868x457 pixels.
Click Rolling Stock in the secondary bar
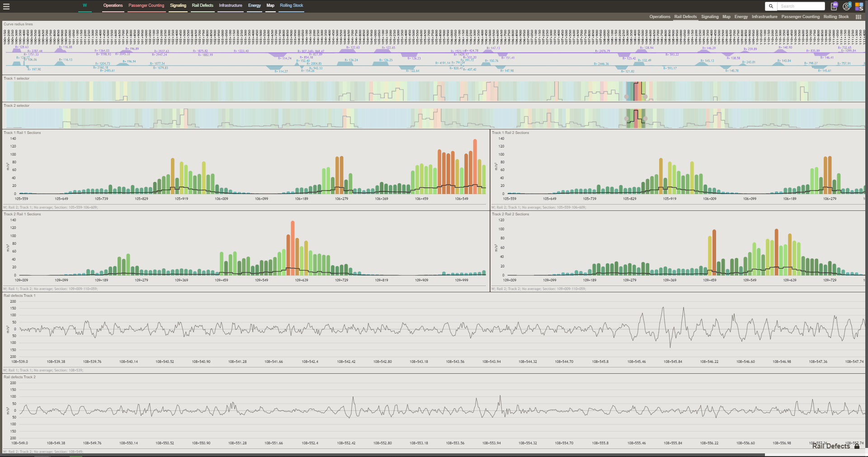(836, 17)
